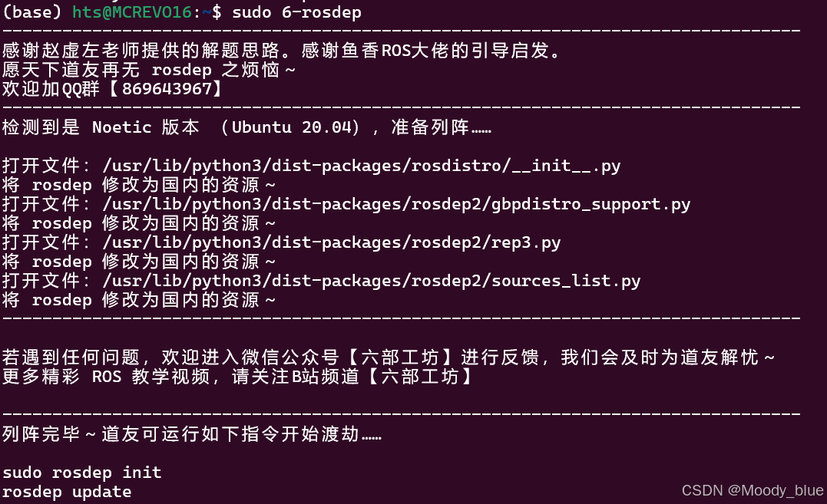Click the 'rosdep update' command line
Screen dimensions: 827x504
pyautogui.click(x=67, y=492)
